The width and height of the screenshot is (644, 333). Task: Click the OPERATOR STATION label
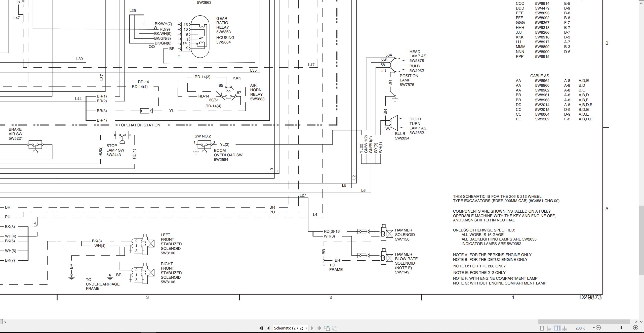140,125
